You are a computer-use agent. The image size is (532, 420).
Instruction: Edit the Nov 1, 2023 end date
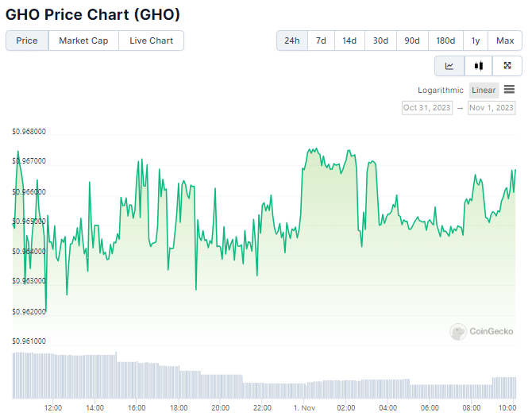pos(492,108)
